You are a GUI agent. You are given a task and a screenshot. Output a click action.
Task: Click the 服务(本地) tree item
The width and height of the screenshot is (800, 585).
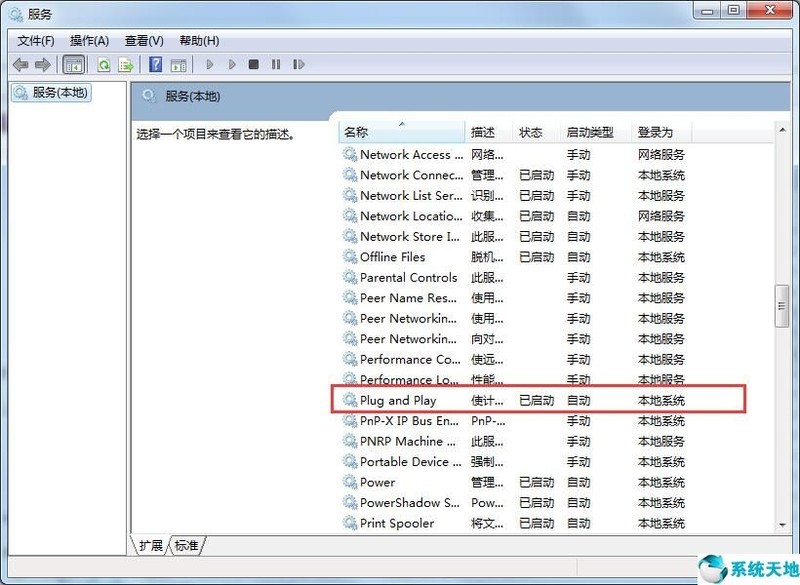tap(50, 92)
